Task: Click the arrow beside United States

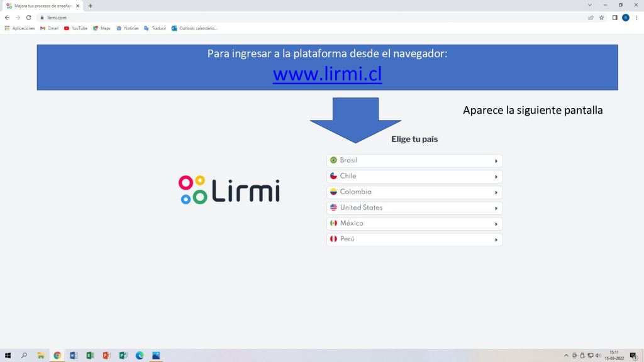Action: click(496, 208)
